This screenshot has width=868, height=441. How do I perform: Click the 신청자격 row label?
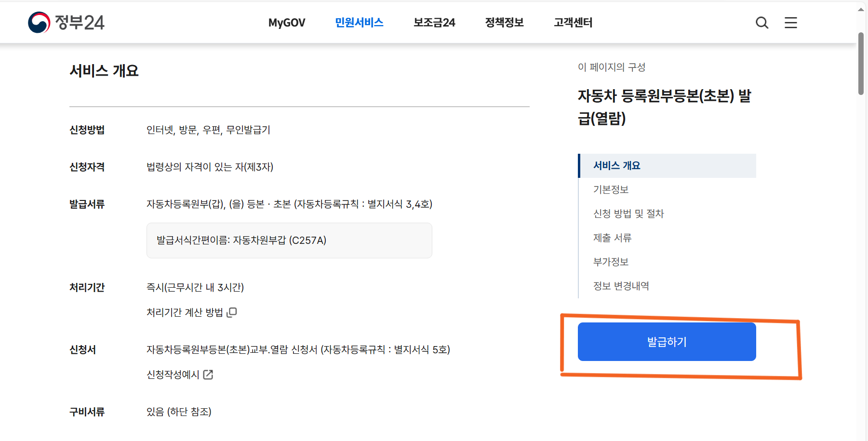click(87, 167)
